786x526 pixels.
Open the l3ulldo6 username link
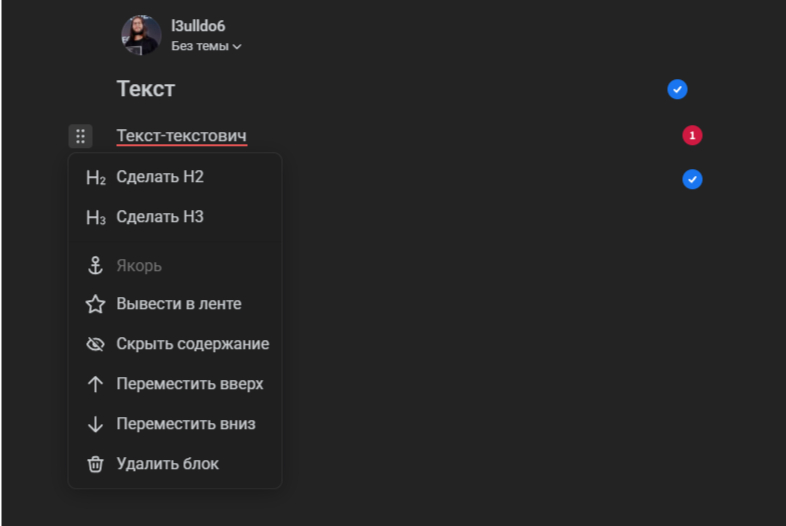(x=198, y=26)
